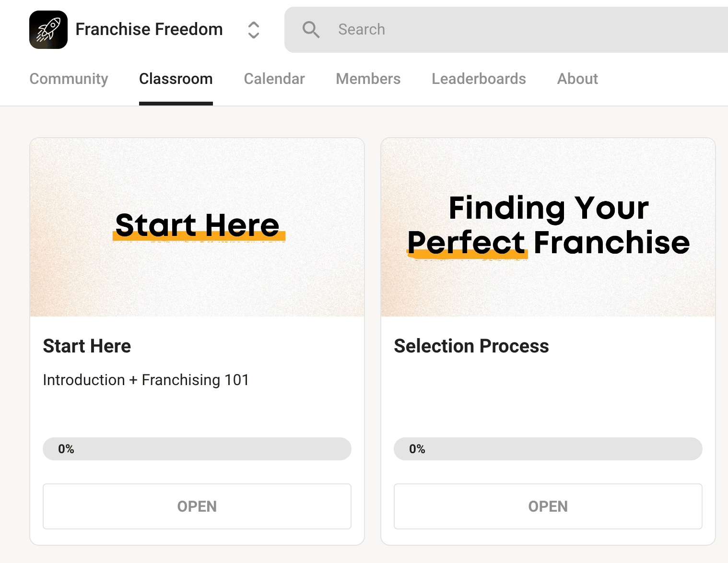The height and width of the screenshot is (563, 728).
Task: Go to the Members tab
Action: (x=368, y=79)
